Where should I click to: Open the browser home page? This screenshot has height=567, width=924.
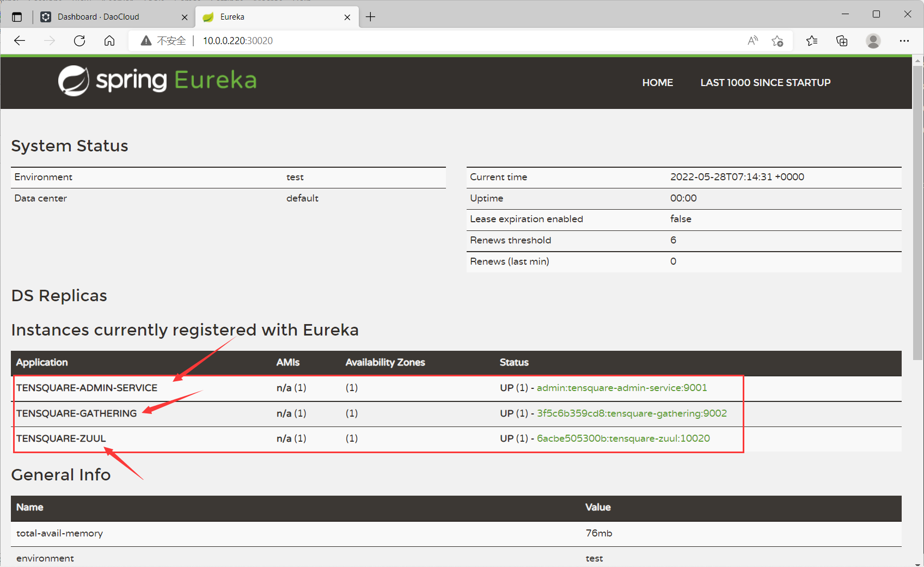(109, 41)
